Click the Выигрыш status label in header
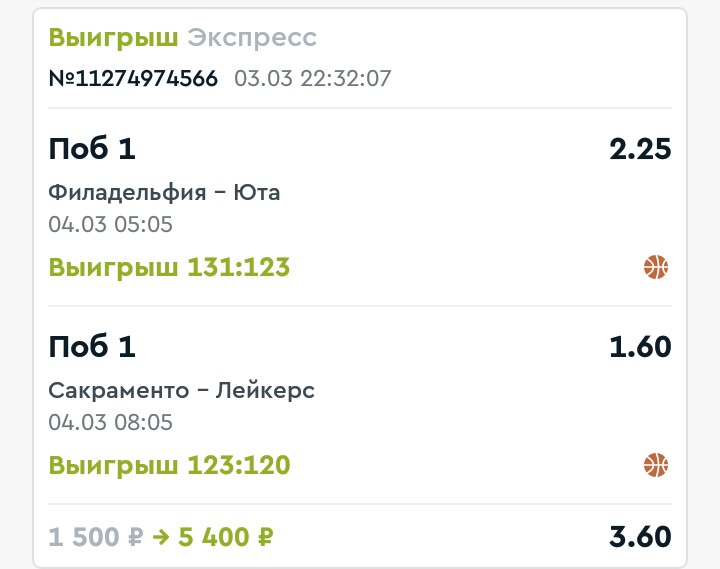Viewport: 720px width, 569px height. 113,38
